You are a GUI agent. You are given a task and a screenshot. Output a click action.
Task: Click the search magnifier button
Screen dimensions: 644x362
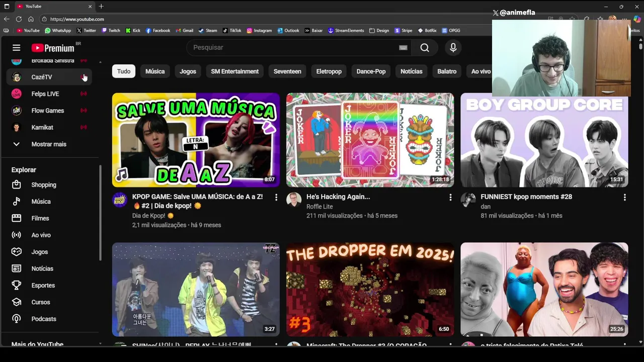[x=425, y=47]
